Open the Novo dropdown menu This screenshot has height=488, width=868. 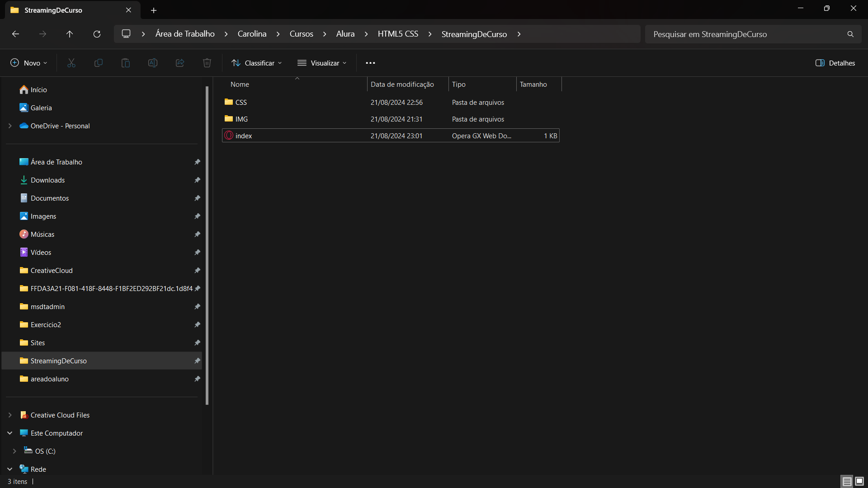tap(29, 63)
